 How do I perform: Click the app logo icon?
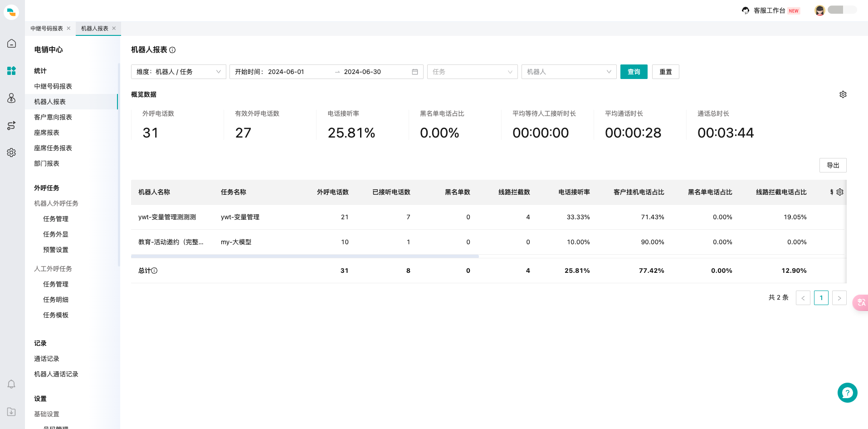11,12
